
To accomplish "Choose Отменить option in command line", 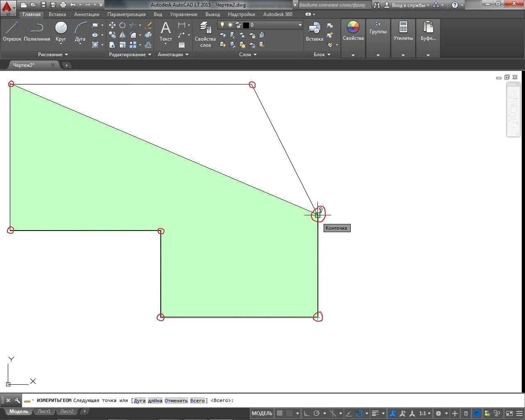I will [x=176, y=401].
